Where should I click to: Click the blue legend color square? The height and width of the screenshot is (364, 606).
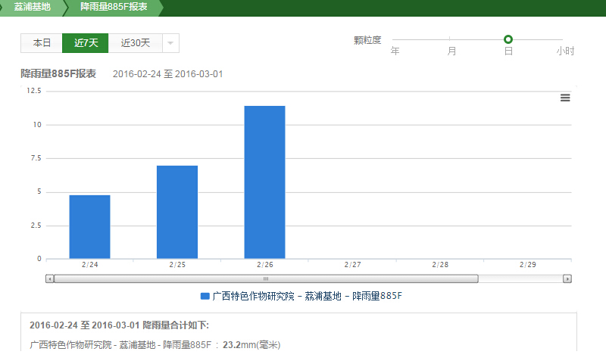(x=205, y=296)
